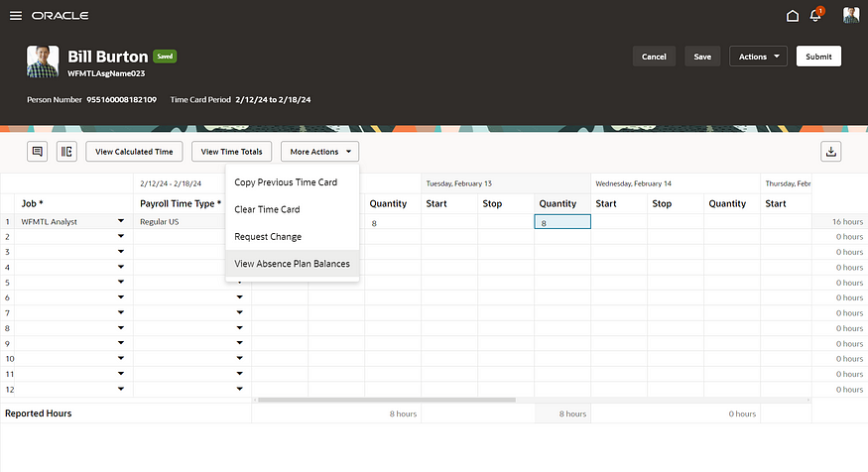
Task: Collapse the More Actions menu button
Action: 319,152
